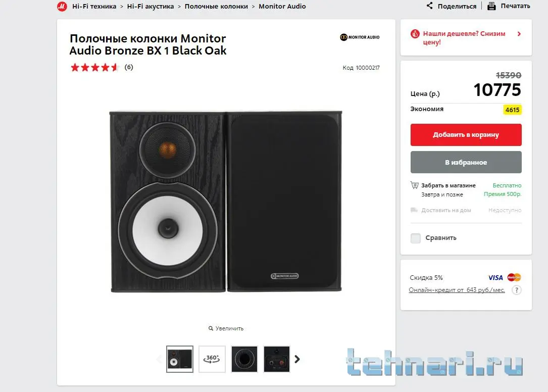This screenshot has width=548, height=392.
Task: Expand the Нашли дешевле chevron arrow
Action: (x=519, y=34)
